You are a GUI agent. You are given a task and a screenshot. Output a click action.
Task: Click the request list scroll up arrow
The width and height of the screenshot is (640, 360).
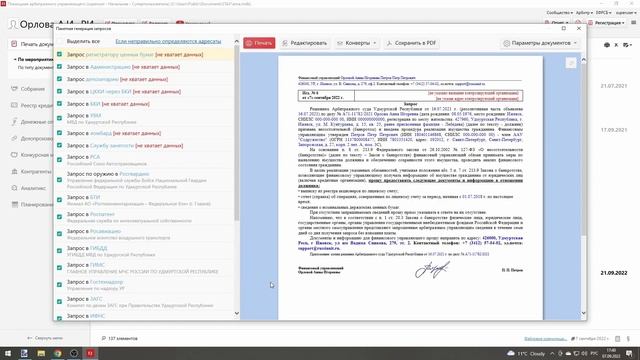click(237, 41)
